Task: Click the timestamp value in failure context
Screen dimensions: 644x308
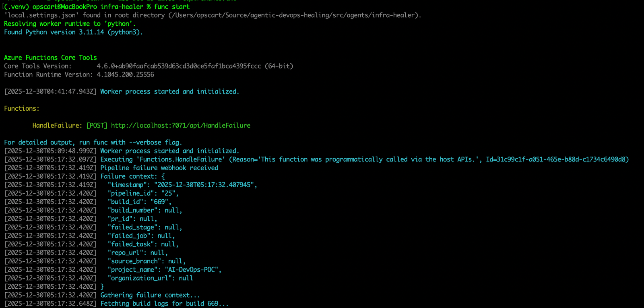Action: click(x=205, y=185)
